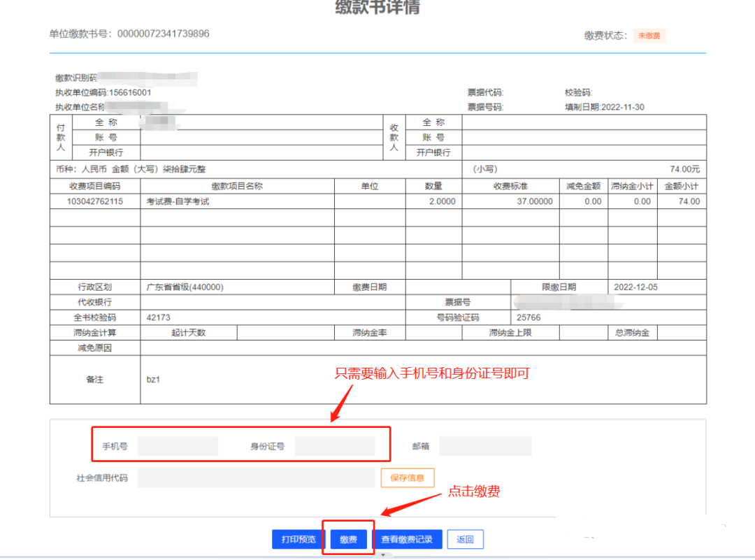This screenshot has height=560, width=755.
Task: Click the 打印预览 button
Action: tap(299, 539)
